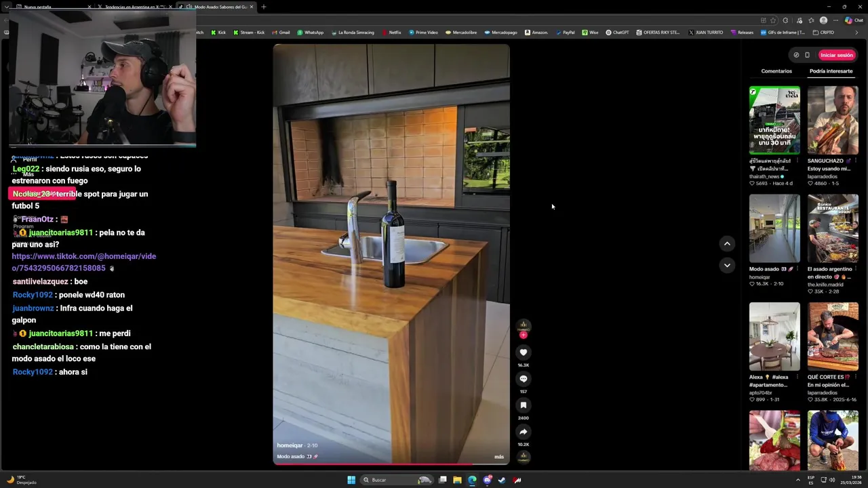This screenshot has height=488, width=868.
Task: Open File Explorer from the taskbar
Action: [x=457, y=480]
